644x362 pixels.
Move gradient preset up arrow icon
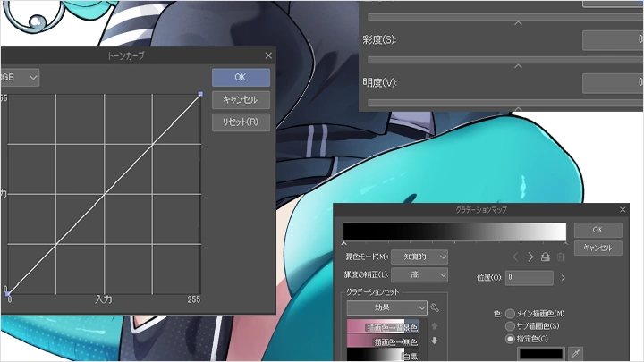tap(435, 326)
